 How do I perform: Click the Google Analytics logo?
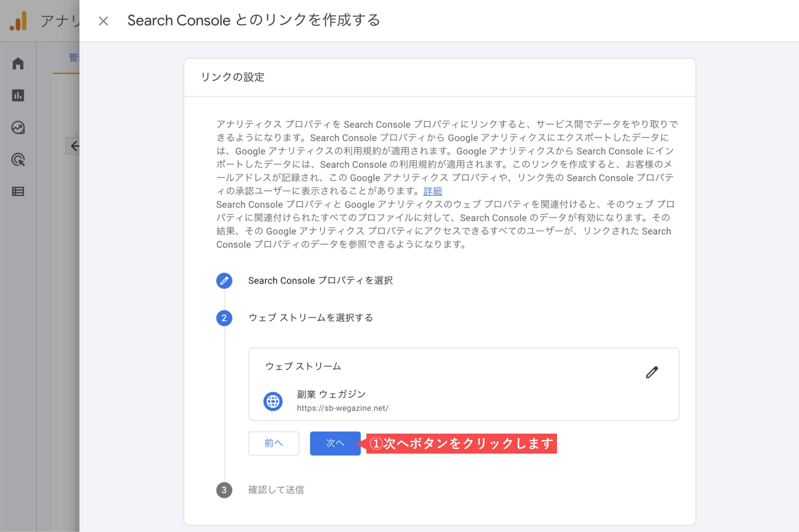coord(18,21)
